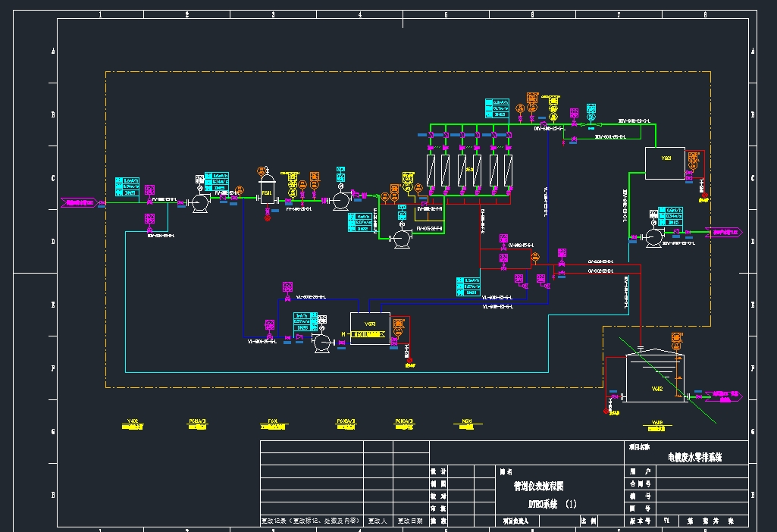Screen dimensions: 777x532
Task: Select the pump on the thick green recirculation loop
Action: point(402,239)
